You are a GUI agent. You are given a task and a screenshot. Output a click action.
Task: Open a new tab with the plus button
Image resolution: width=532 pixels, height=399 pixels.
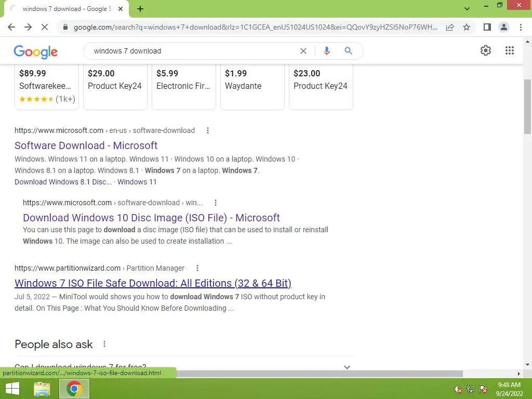click(140, 9)
